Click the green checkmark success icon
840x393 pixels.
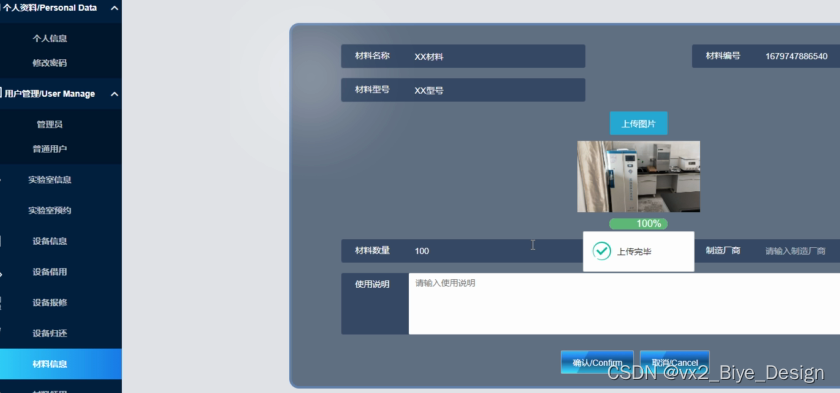[x=602, y=251]
